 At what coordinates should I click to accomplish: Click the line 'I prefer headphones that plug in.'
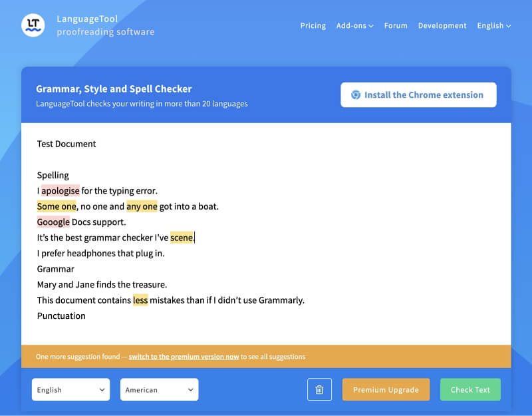101,254
